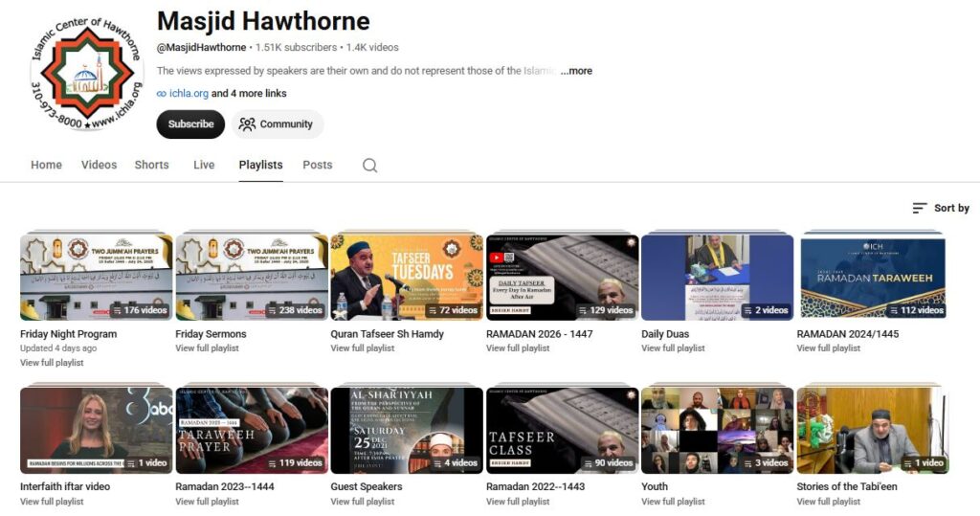Open RAMADAN 2026 - 1447 thumbnail

click(x=563, y=277)
